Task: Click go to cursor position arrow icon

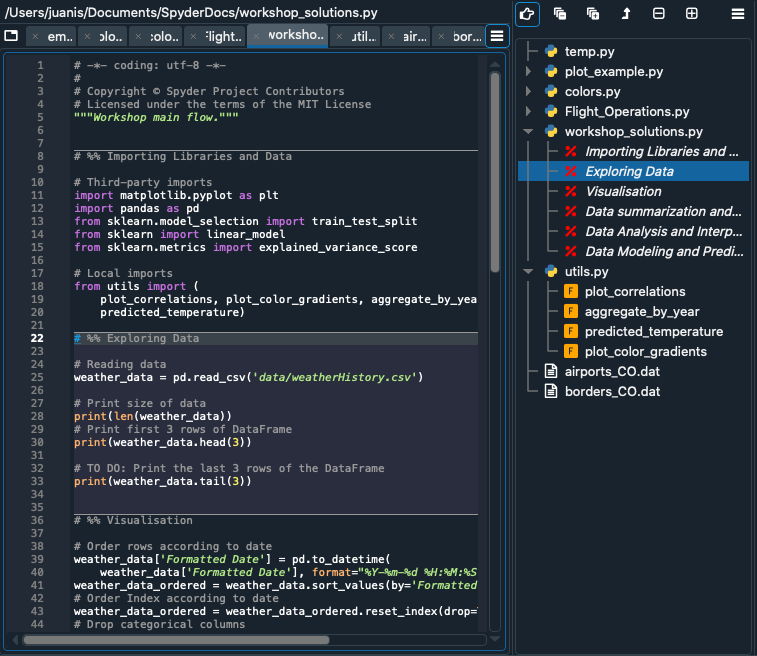Action: pos(626,14)
